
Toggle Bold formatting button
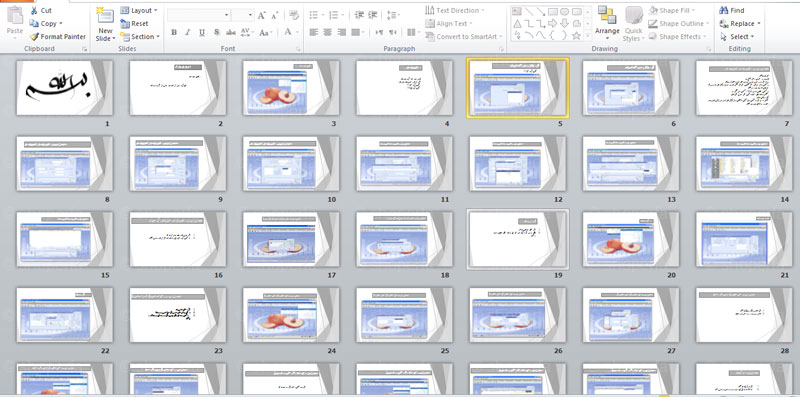(173, 32)
